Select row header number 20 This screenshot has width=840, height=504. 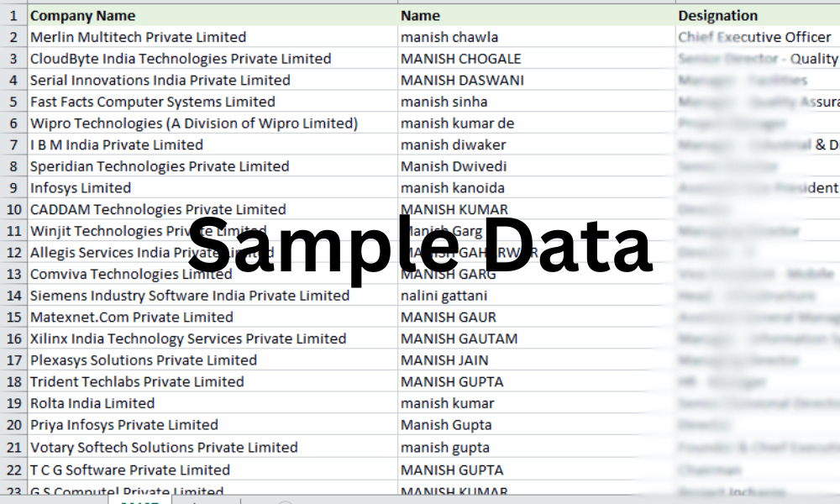click(x=13, y=425)
